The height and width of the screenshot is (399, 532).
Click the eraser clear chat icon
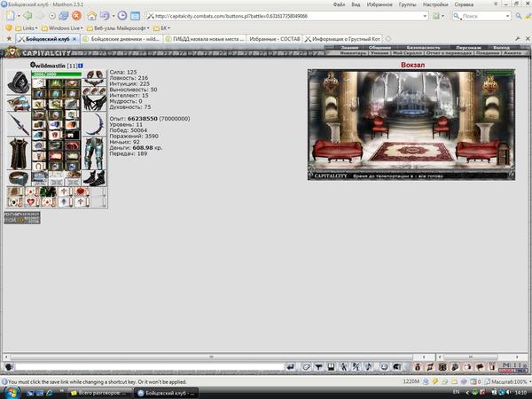(307, 367)
